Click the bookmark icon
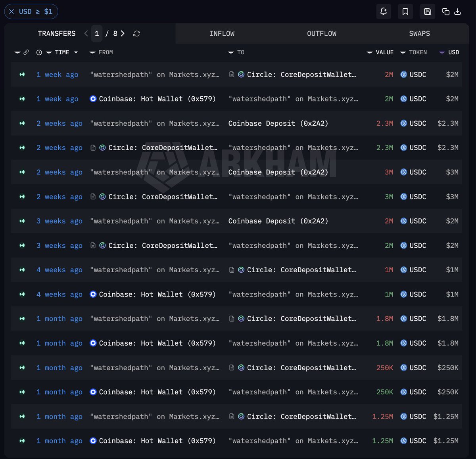476x459 pixels. [x=405, y=11]
